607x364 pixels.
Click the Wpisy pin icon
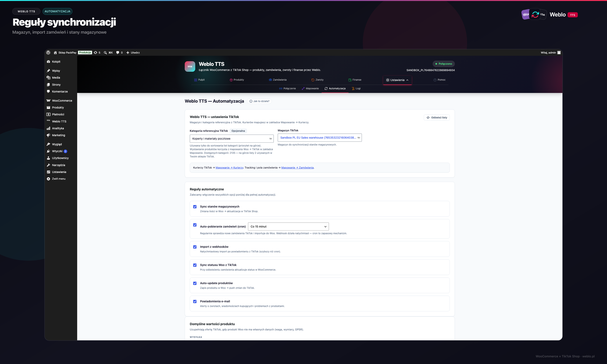point(48,71)
